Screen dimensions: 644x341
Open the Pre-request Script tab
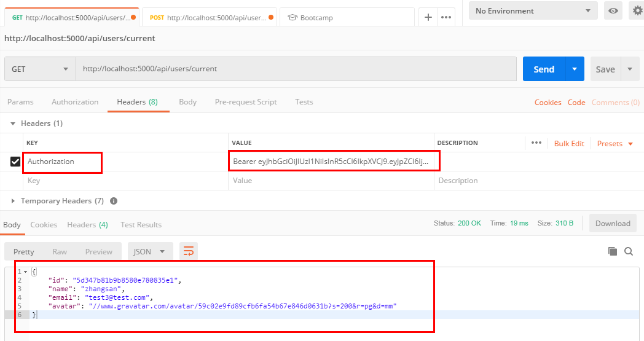[246, 102]
